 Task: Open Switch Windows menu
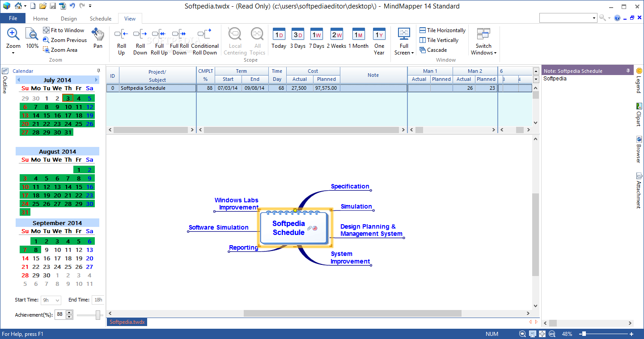point(483,42)
